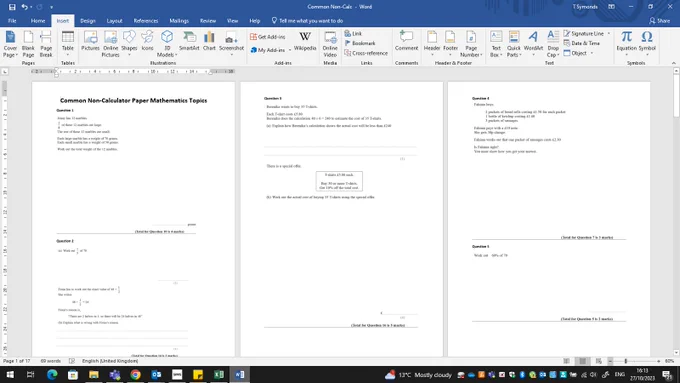Open the File tab
This screenshot has height=383, width=680.
point(12,21)
